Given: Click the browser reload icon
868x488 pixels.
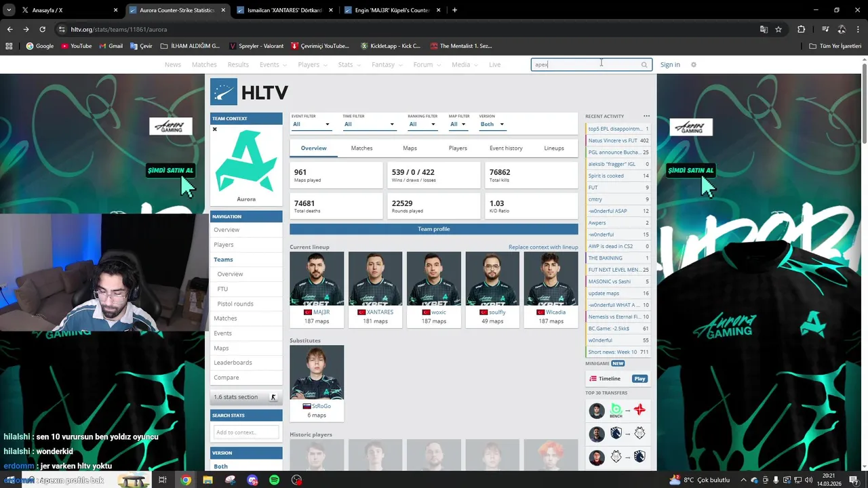Looking at the screenshot, I should [x=42, y=29].
